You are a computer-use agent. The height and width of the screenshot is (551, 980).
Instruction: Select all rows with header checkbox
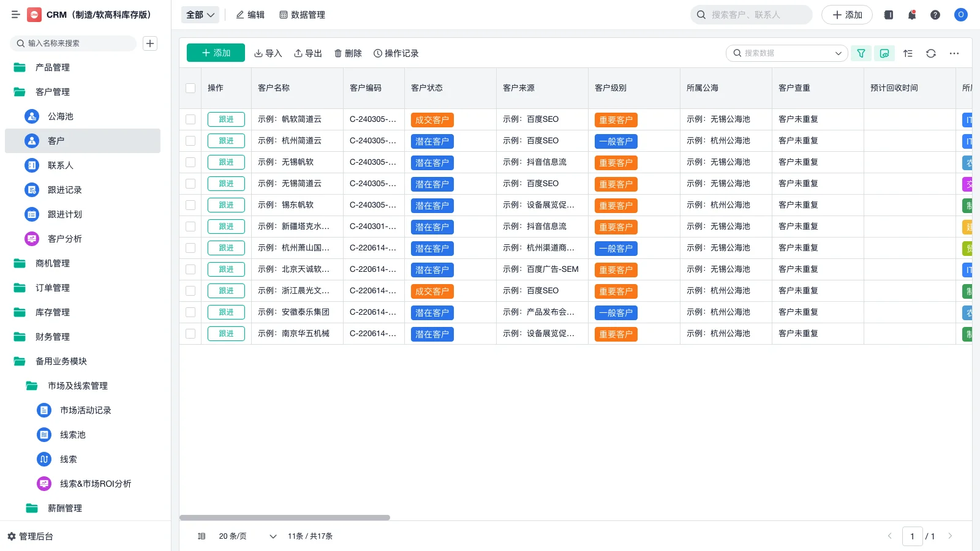click(190, 88)
